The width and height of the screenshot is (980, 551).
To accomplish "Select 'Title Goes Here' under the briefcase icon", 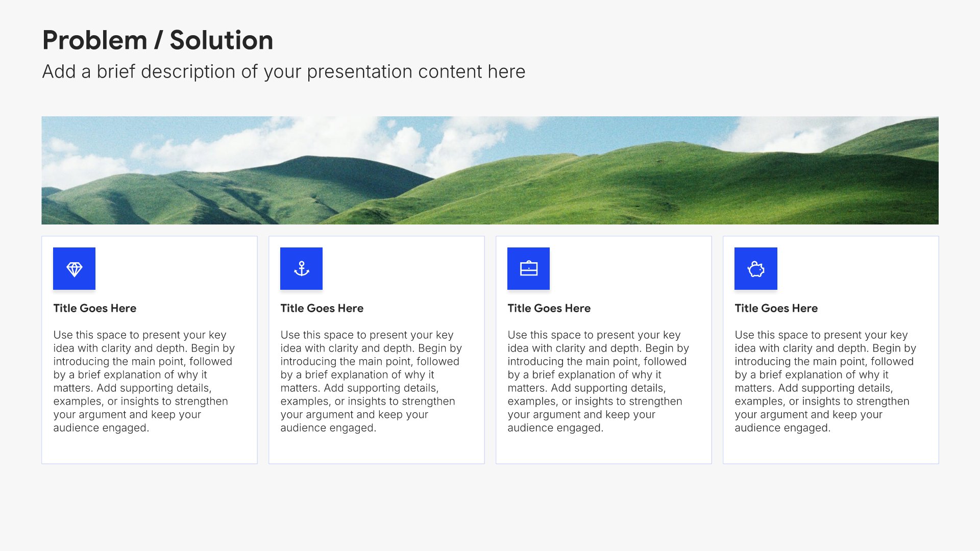I will (549, 308).
